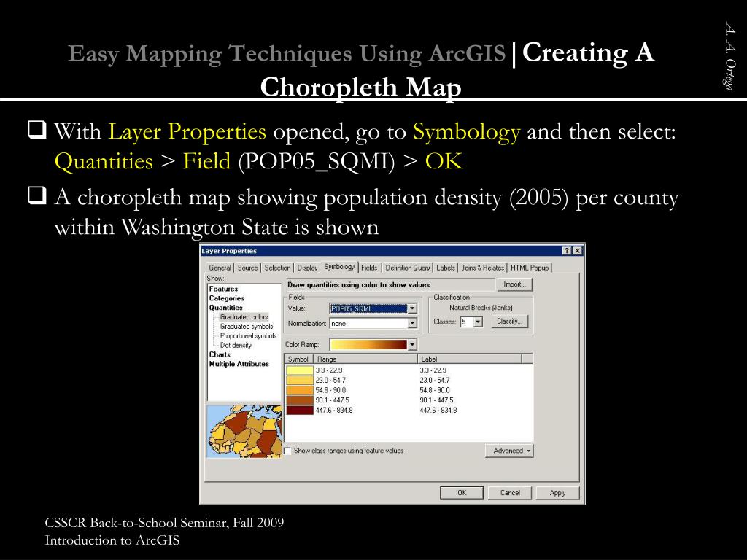The image size is (747, 560).
Task: Open the HTML Popup tab
Action: click(x=530, y=268)
